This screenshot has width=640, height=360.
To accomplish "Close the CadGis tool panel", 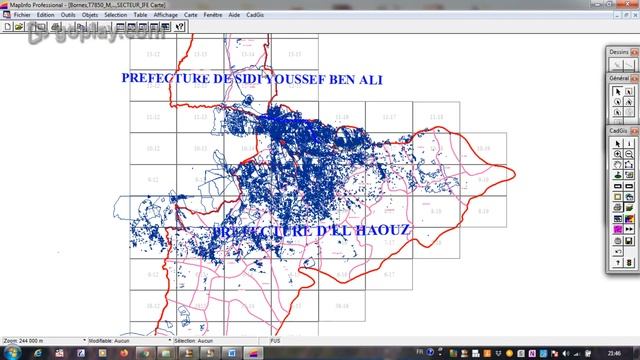I will tap(634, 131).
